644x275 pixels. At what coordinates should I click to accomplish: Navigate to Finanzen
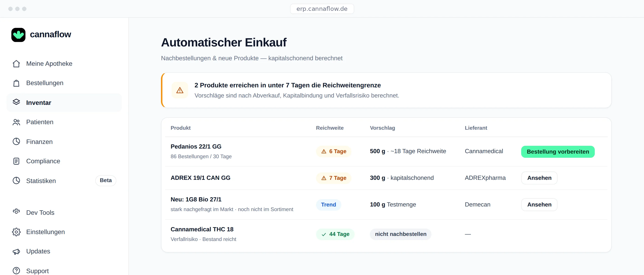64,142
